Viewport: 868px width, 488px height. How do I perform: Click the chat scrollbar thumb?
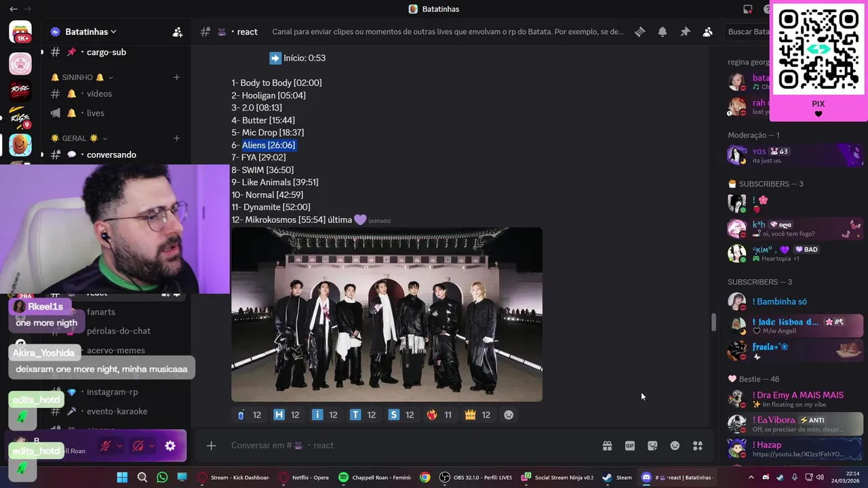tap(713, 323)
